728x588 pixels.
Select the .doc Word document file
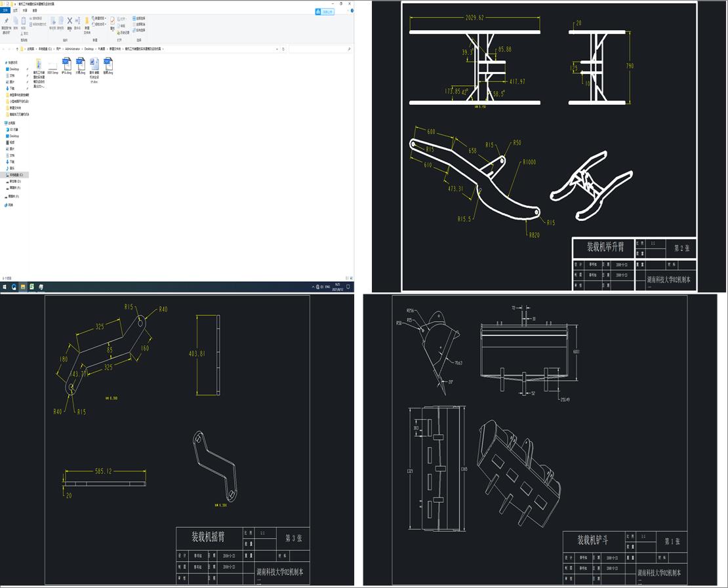tap(94, 70)
